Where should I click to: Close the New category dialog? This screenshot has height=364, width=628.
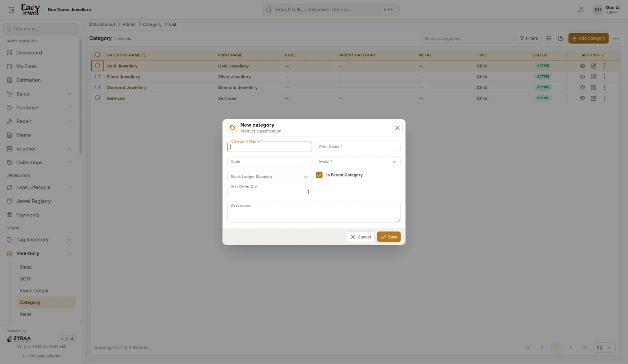point(397,128)
